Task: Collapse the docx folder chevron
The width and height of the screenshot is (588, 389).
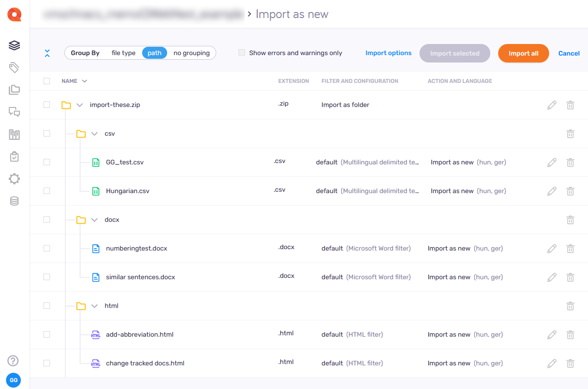Action: (x=94, y=220)
